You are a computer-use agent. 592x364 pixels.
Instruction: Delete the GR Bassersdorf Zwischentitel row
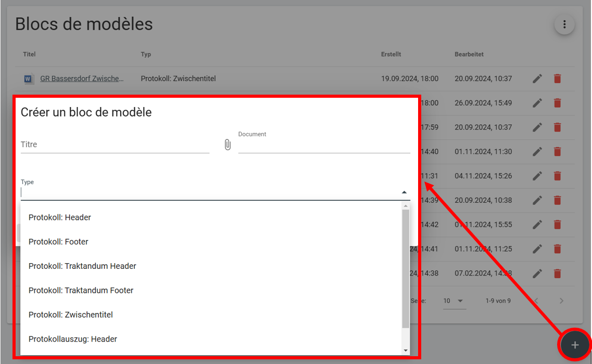pos(557,79)
